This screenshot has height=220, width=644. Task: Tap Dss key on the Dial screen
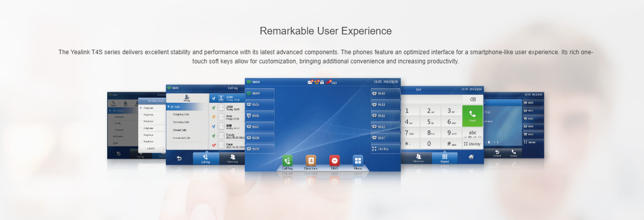(x=473, y=144)
